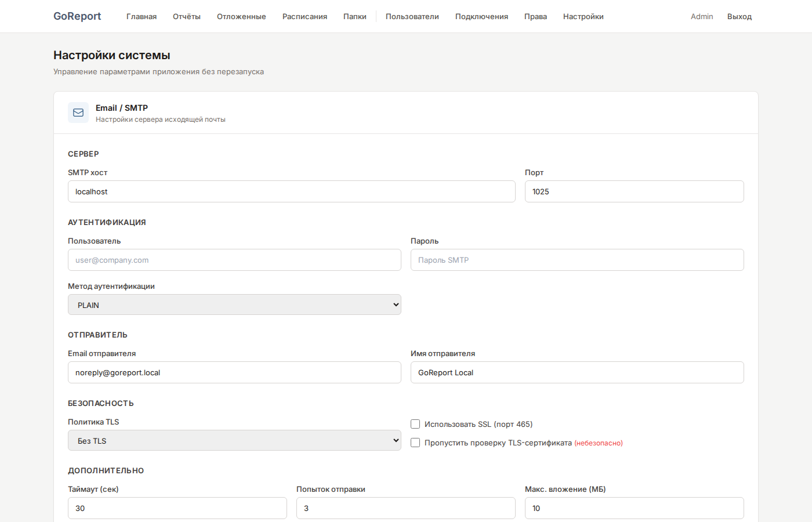
Task: Click the Email / SMTP envelope icon
Action: click(x=78, y=113)
